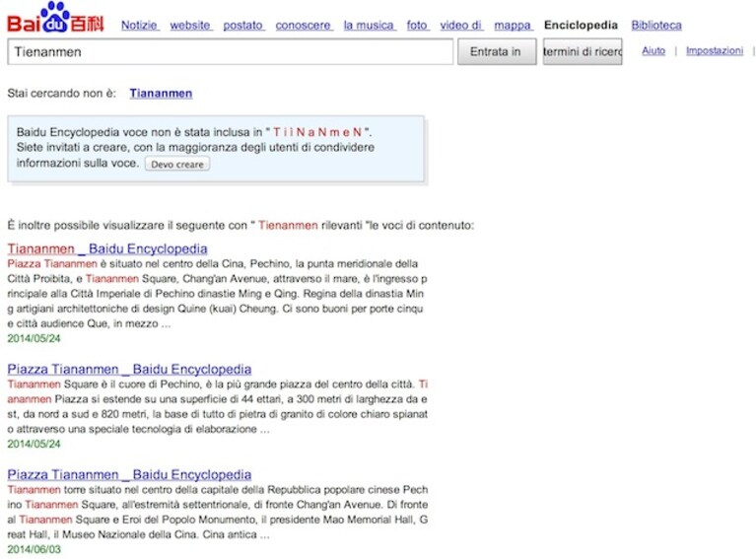Click the Baidu Baike logo
This screenshot has width=756, height=559.
click(55, 18)
